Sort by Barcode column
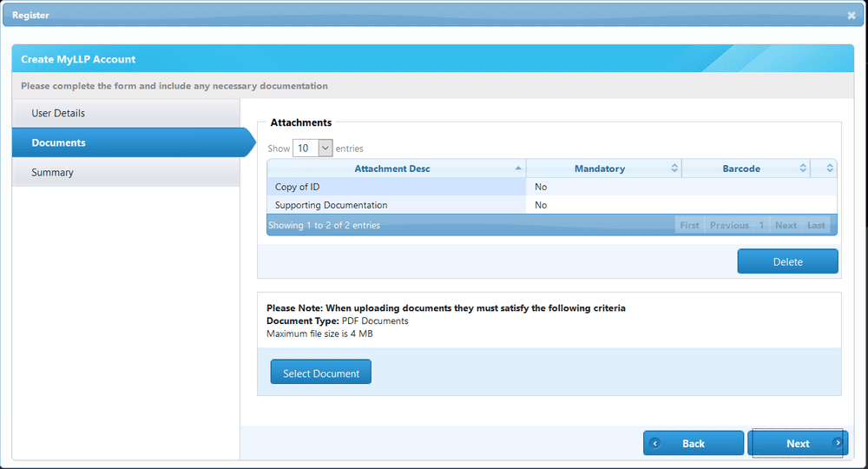The image size is (868, 469). [746, 168]
